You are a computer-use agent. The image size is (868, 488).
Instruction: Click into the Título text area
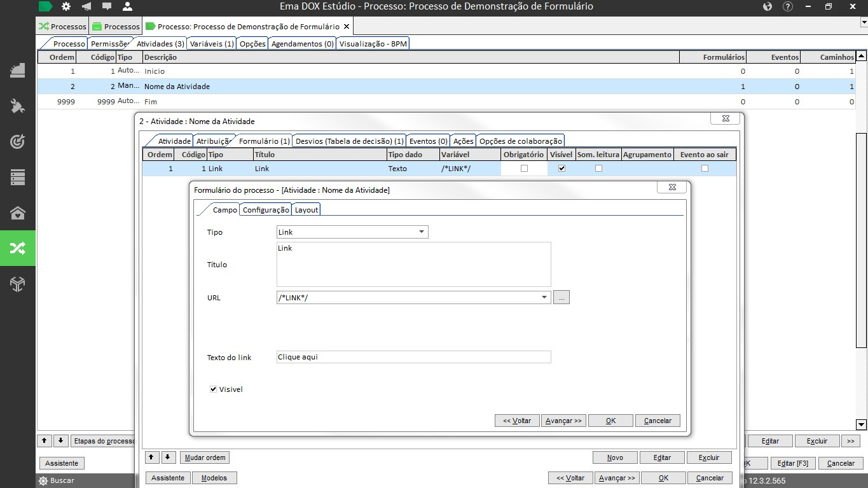click(413, 264)
